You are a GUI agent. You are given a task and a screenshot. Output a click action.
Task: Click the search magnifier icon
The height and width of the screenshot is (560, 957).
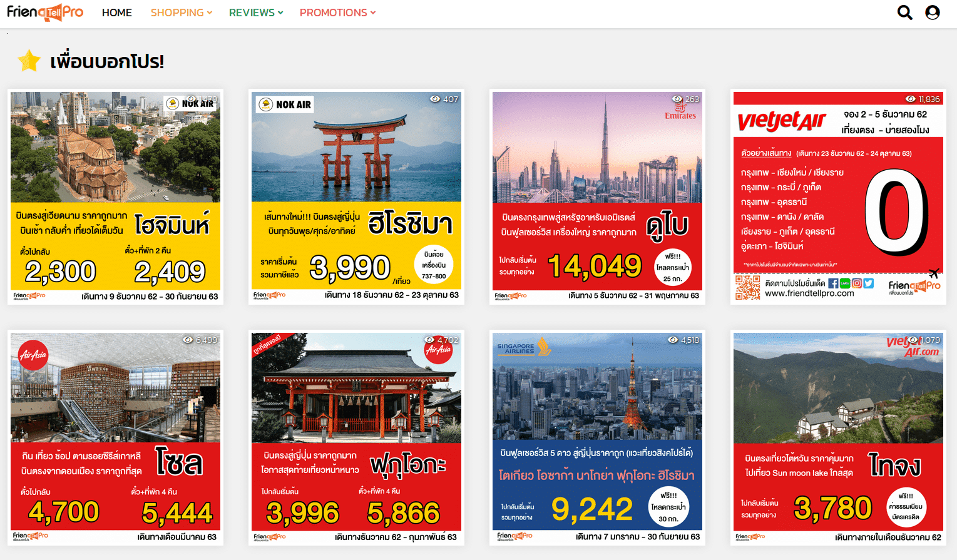pos(904,13)
